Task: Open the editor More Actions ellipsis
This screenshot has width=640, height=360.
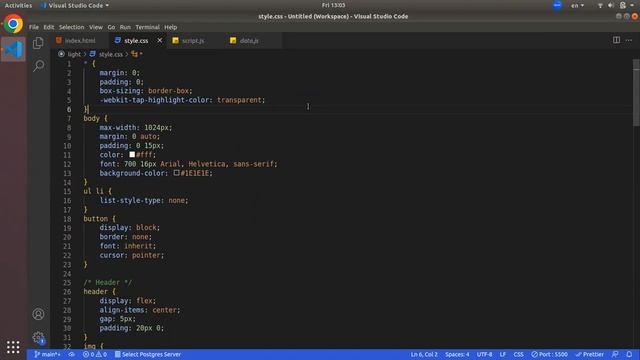Action: [x=629, y=40]
